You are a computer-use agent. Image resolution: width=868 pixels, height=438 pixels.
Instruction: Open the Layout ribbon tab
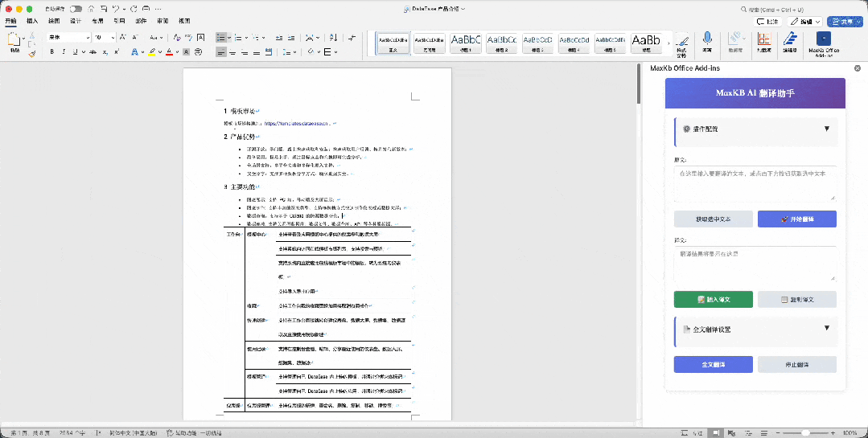(97, 21)
